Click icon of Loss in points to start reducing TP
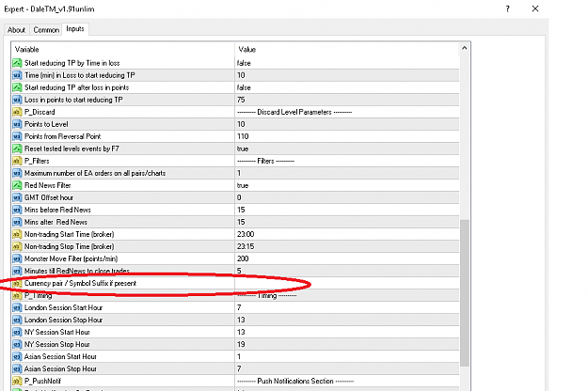588x391 pixels. [x=17, y=100]
